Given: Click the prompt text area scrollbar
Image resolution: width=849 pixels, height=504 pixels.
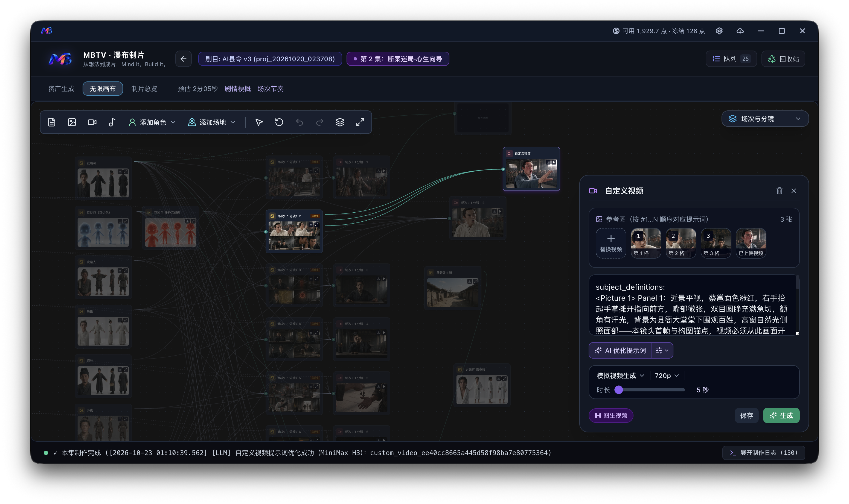Looking at the screenshot, I should click(797, 283).
